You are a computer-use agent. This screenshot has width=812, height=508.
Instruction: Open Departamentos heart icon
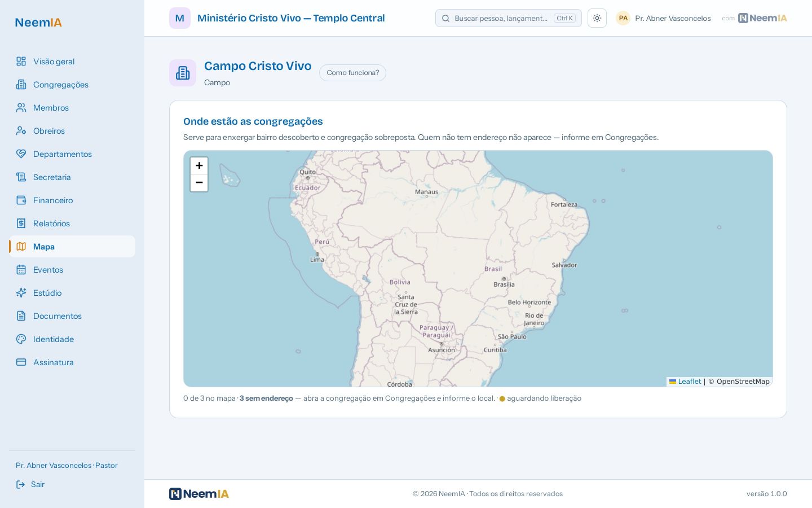pyautogui.click(x=21, y=154)
